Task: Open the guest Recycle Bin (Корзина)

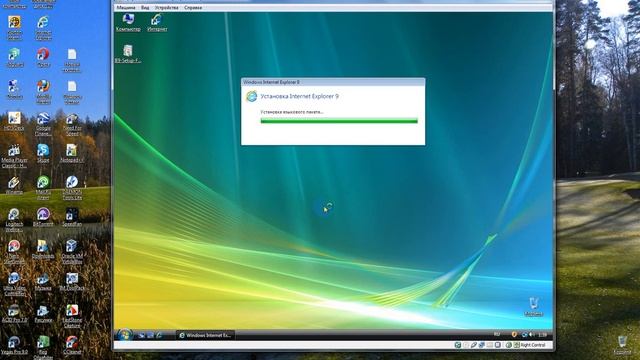Action: click(x=533, y=307)
